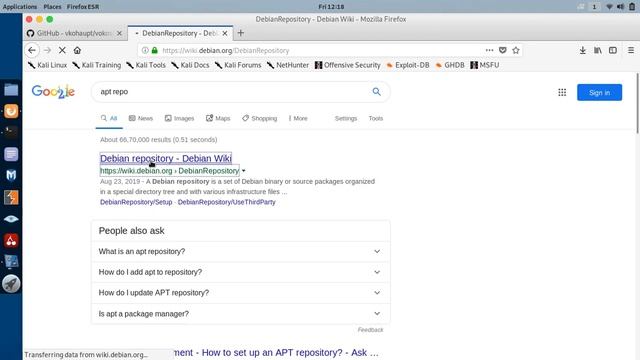
Task: Open the Library icon in toolbar
Action: [598, 50]
